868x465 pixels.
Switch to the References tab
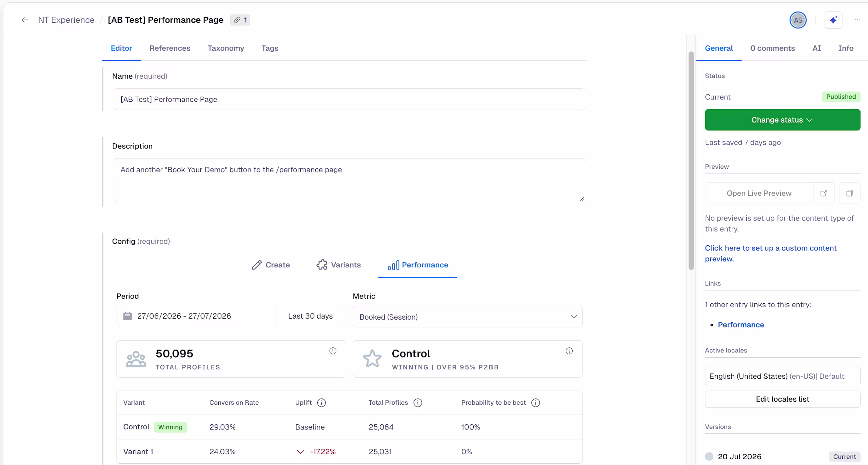point(170,48)
